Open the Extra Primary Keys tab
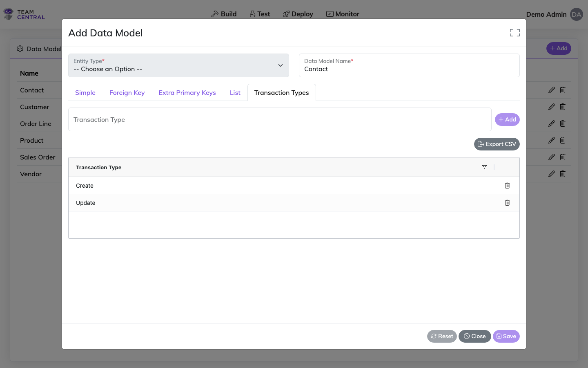 pyautogui.click(x=187, y=92)
